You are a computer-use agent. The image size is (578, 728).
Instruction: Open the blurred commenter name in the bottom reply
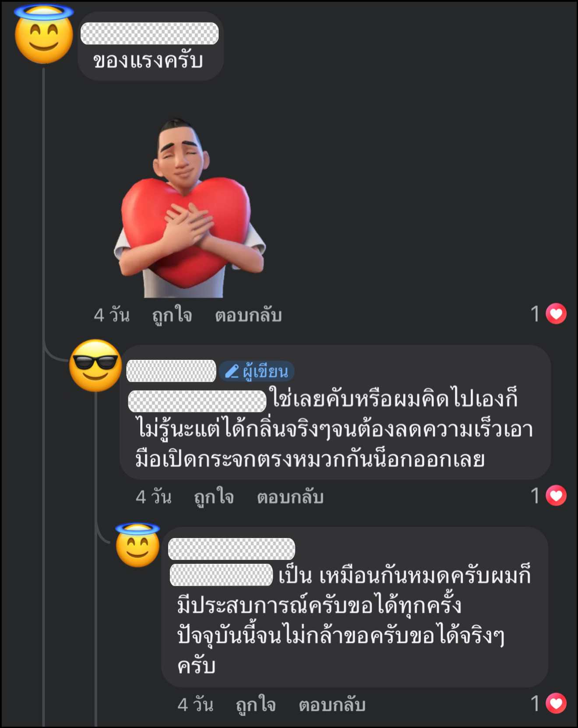point(232,549)
